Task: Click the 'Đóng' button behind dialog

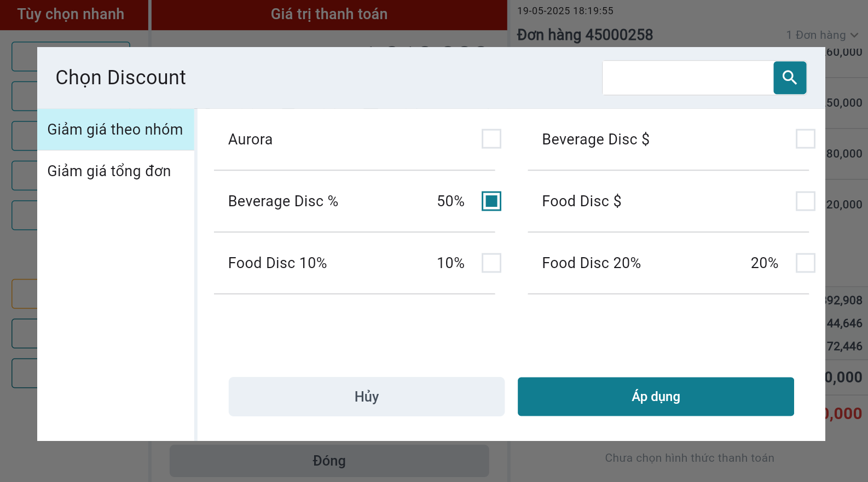Action: click(329, 461)
